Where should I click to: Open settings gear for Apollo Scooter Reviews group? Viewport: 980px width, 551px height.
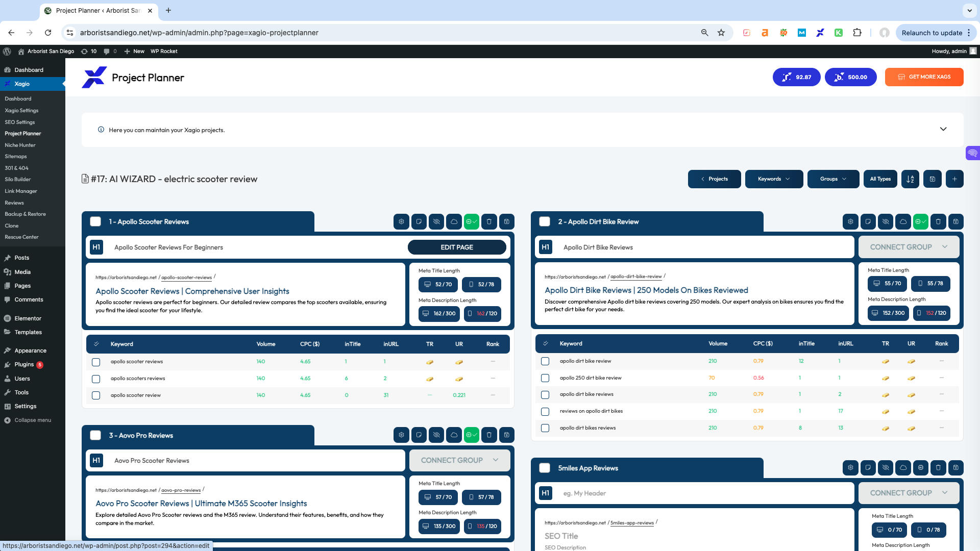pos(401,221)
